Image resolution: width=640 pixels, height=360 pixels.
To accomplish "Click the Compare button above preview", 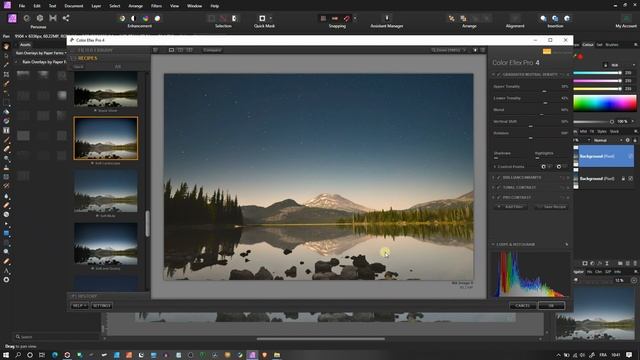I will tap(212, 50).
